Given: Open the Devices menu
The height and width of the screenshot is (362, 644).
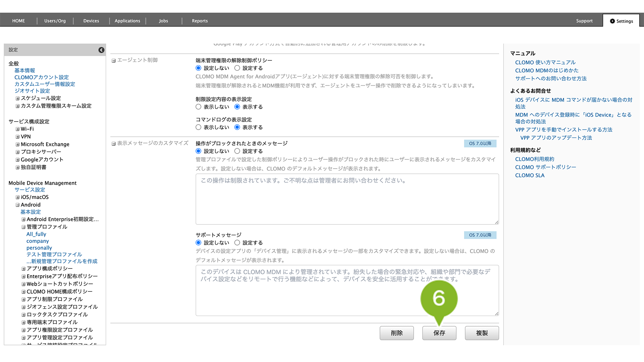Looking at the screenshot, I should point(91,21).
